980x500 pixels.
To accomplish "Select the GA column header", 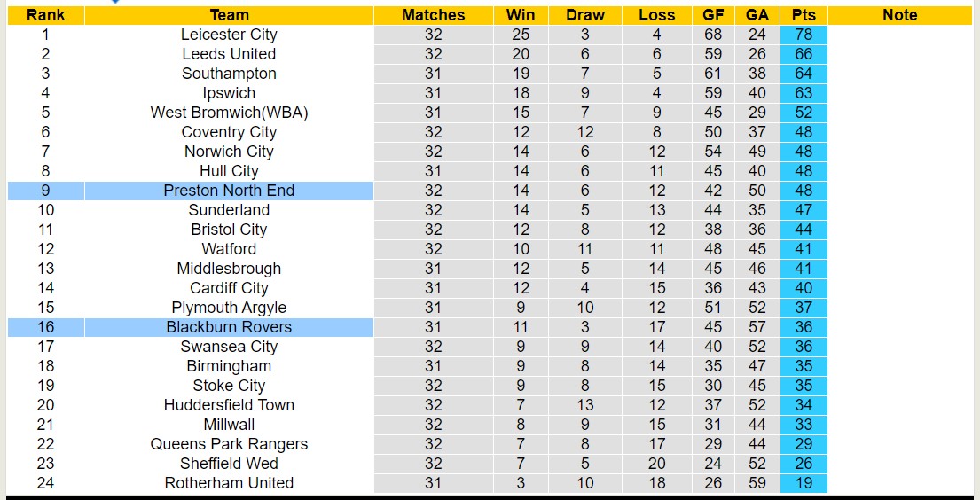I will tap(757, 15).
